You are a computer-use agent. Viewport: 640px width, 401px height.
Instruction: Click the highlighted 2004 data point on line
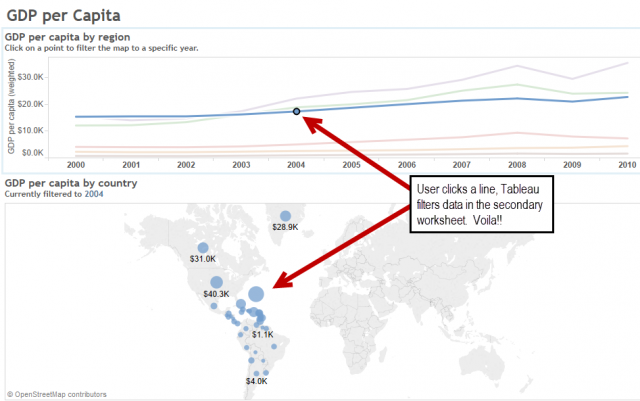[296, 111]
